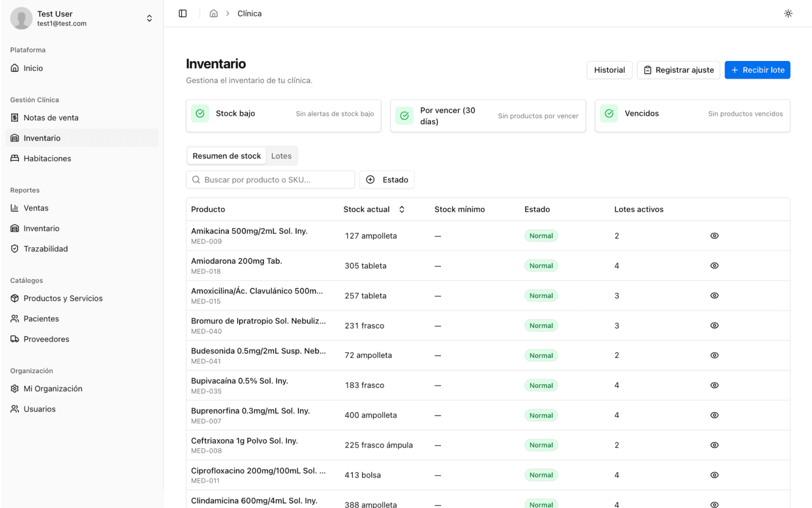Screen dimensions: 812x508
Task: Open the Historial button
Action: (x=609, y=70)
